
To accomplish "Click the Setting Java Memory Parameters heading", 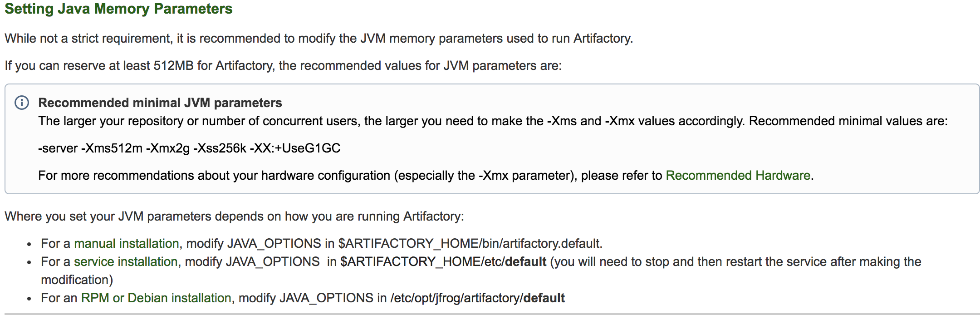I will point(118,9).
